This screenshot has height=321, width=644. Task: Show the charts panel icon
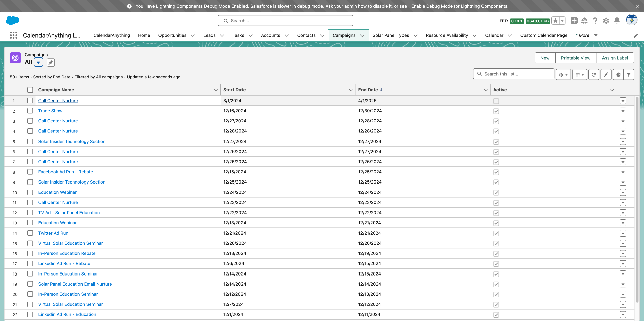coord(618,75)
